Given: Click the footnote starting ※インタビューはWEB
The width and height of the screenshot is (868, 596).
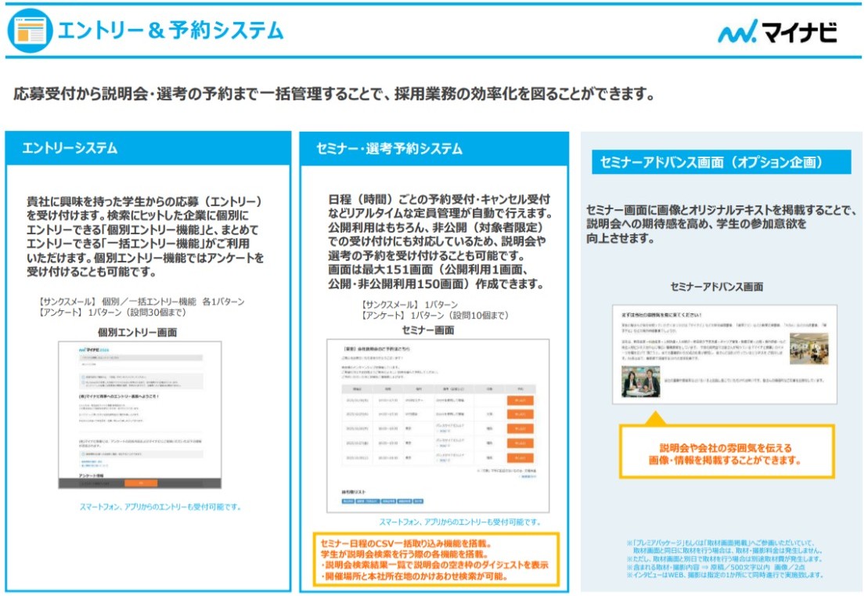Looking at the screenshot, I should (x=724, y=575).
